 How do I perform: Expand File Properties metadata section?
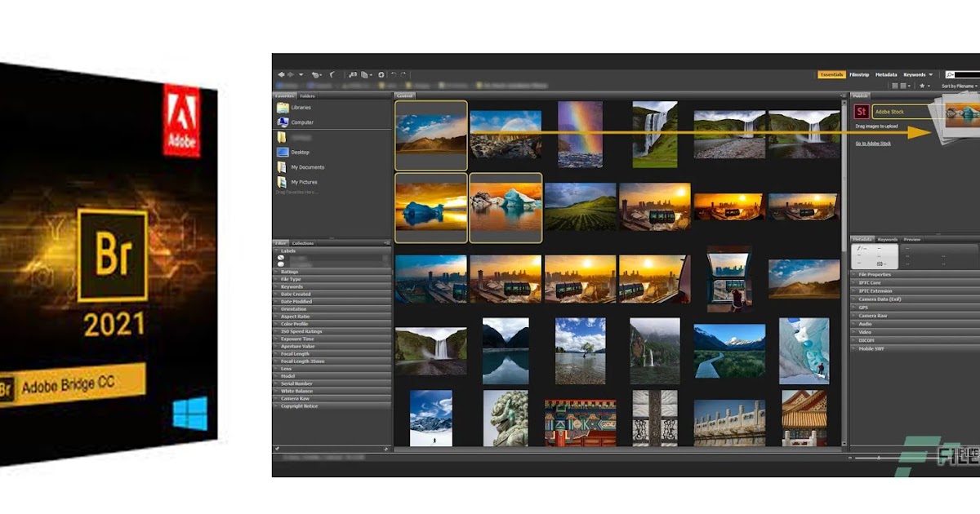pyautogui.click(x=915, y=274)
